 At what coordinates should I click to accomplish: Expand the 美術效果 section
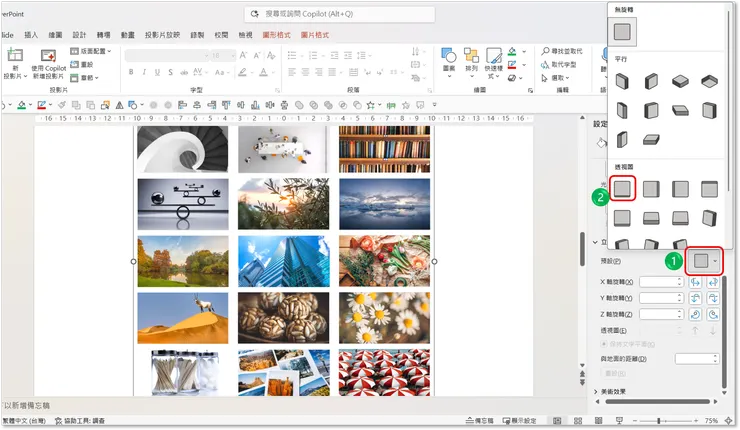(x=610, y=392)
